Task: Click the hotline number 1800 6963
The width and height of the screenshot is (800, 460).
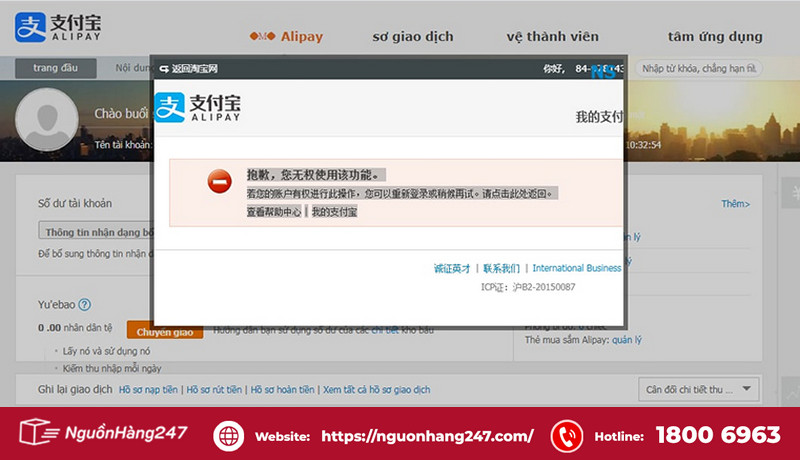Action: point(718,435)
